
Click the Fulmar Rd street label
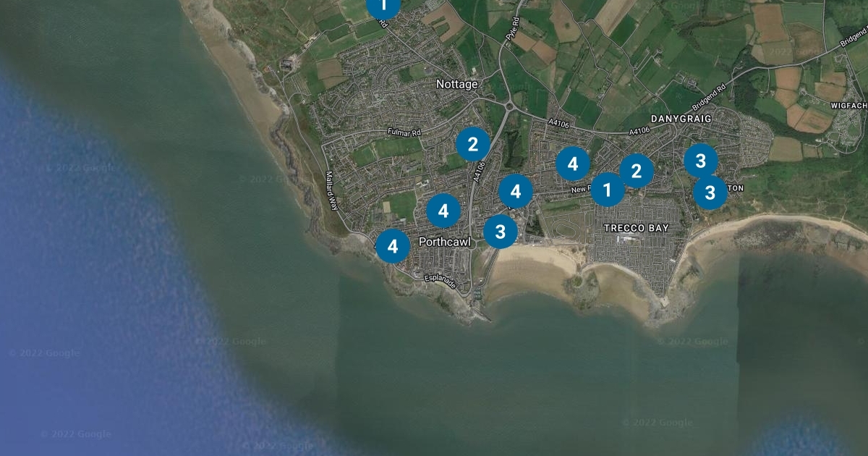pyautogui.click(x=404, y=132)
